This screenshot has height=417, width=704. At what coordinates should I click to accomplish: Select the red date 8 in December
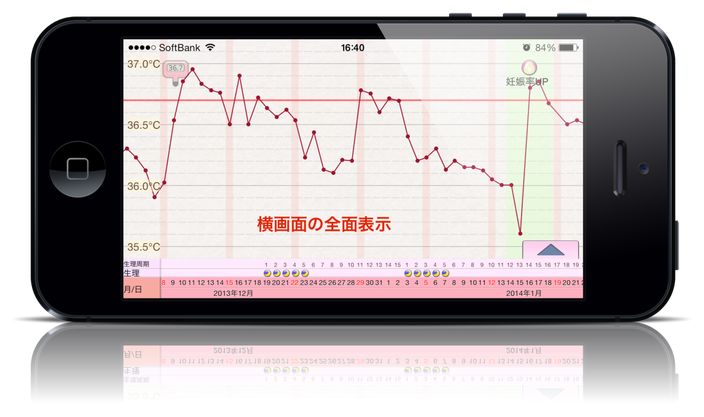click(163, 282)
